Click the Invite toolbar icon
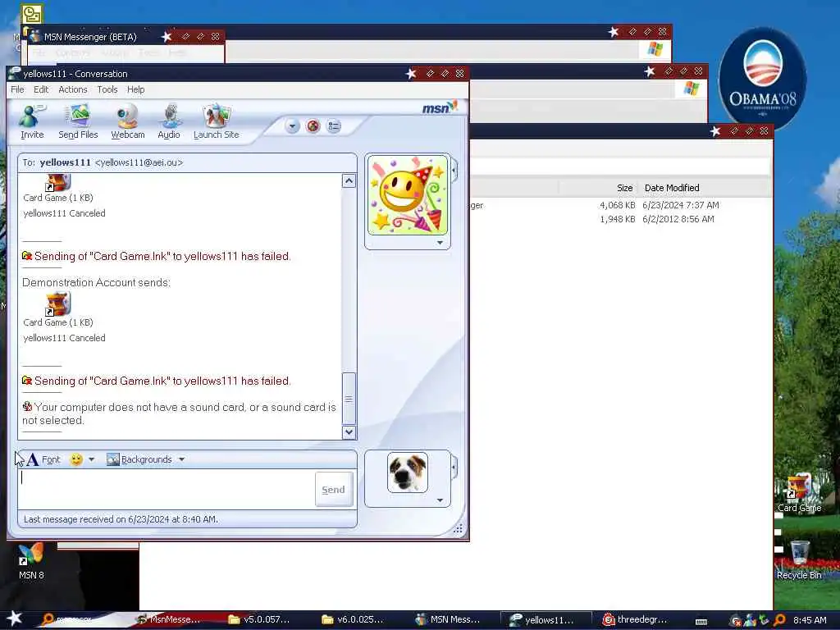This screenshot has height=630, width=840. [32, 122]
